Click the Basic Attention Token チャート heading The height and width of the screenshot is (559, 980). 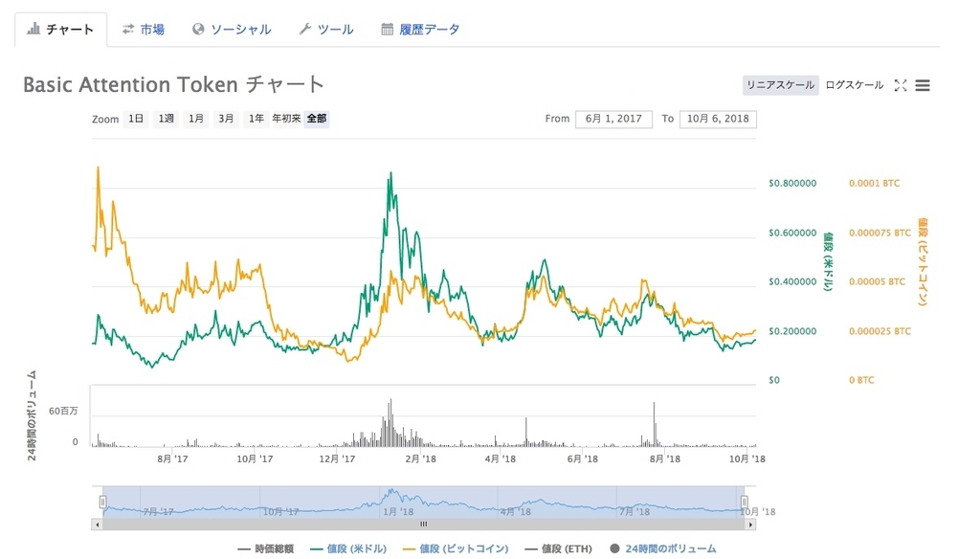pyautogui.click(x=174, y=84)
